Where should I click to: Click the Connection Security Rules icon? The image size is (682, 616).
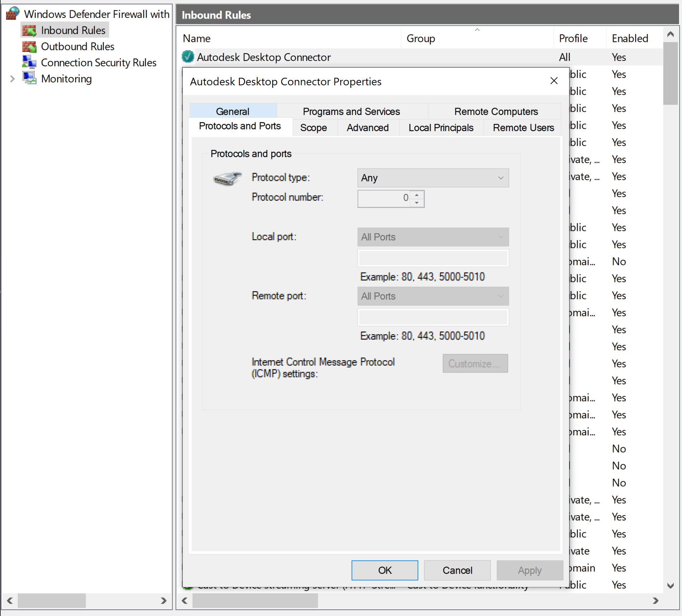click(x=29, y=62)
